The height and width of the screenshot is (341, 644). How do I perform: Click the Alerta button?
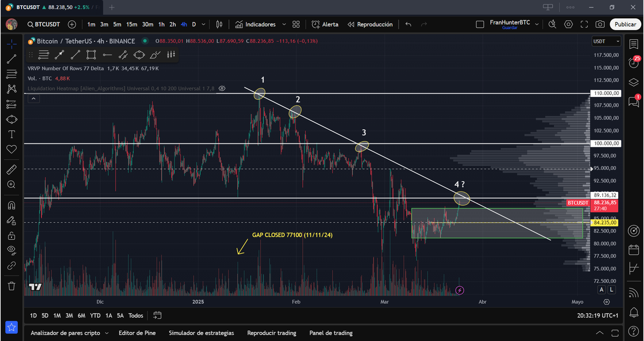[325, 24]
